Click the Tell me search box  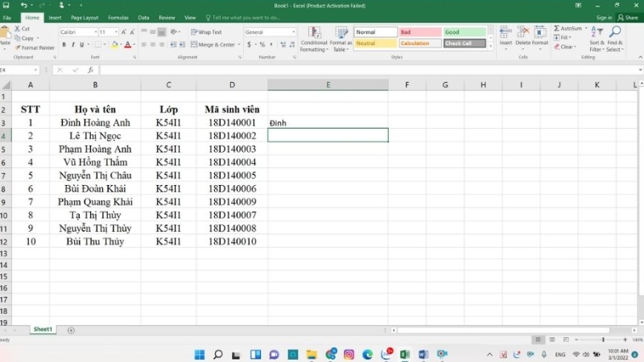click(243, 18)
